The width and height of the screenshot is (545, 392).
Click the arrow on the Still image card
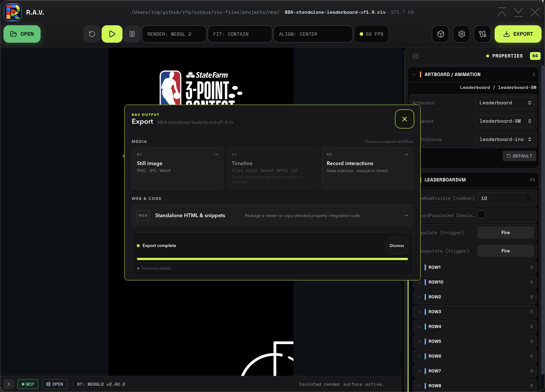point(216,154)
